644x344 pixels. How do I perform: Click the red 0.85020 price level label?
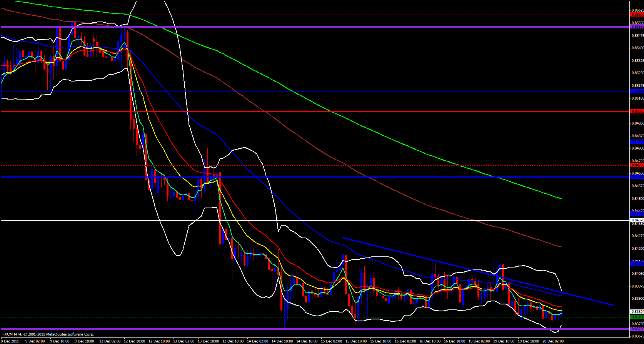pyautogui.click(x=637, y=111)
